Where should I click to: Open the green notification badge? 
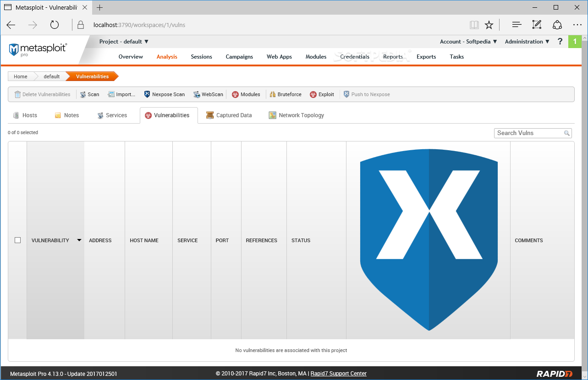tap(575, 42)
